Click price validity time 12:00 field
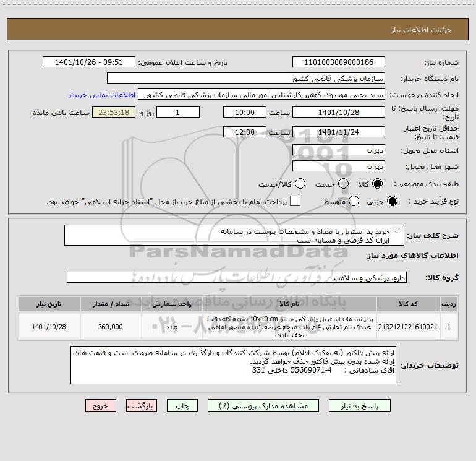 (x=245, y=132)
